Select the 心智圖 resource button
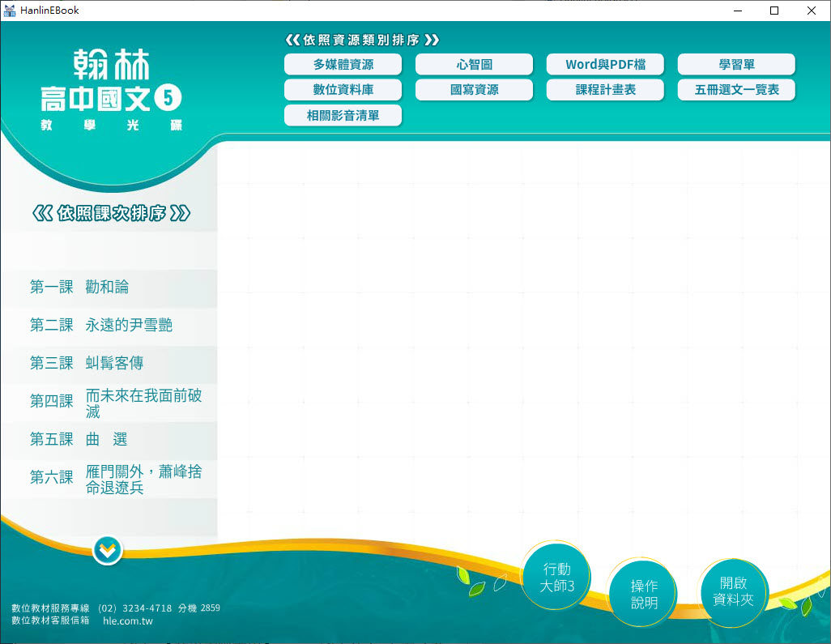 (x=474, y=65)
